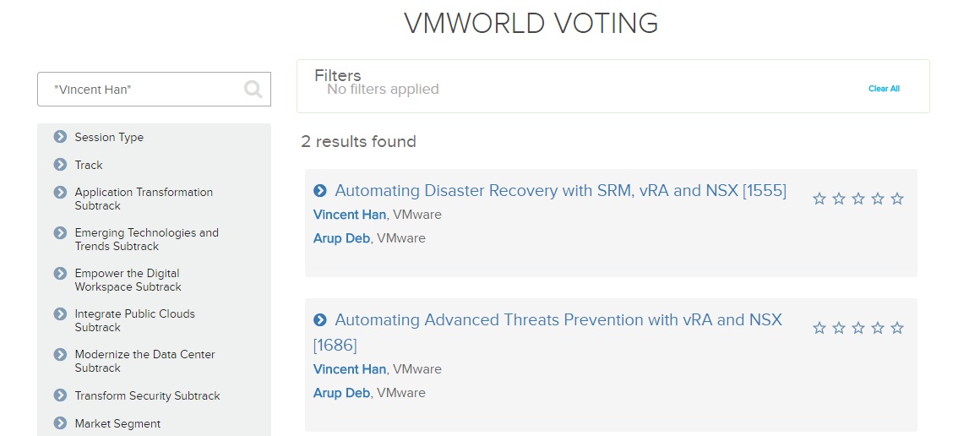The image size is (980, 436).
Task: Open Automating Disaster Recovery session [1555]
Action: [x=561, y=190]
